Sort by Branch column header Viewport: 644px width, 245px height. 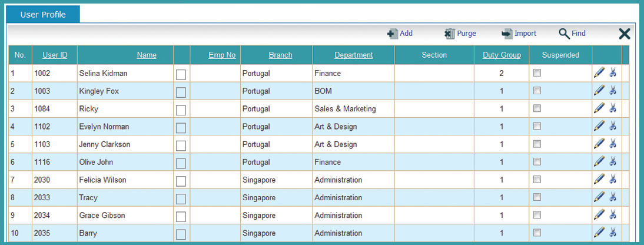tap(281, 55)
